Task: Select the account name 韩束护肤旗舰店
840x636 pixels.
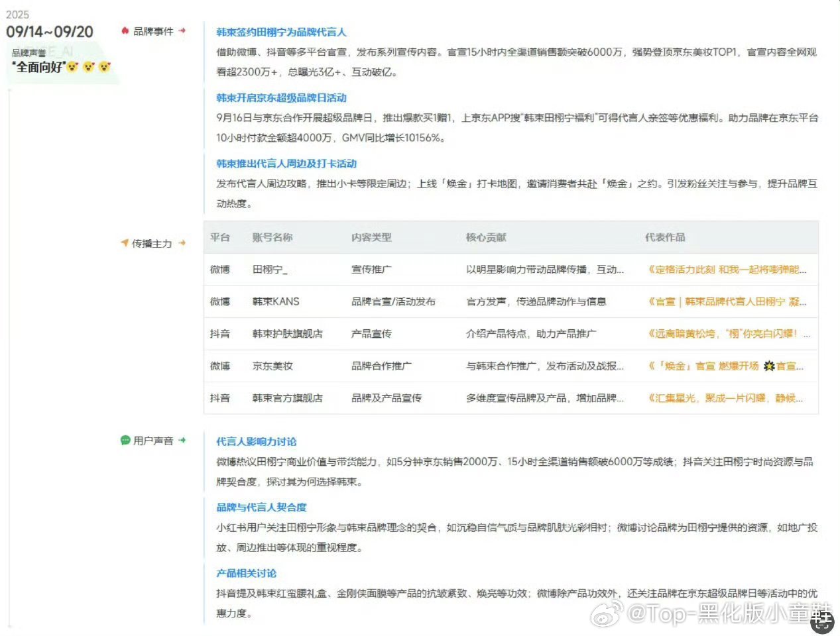Action: 288,334
